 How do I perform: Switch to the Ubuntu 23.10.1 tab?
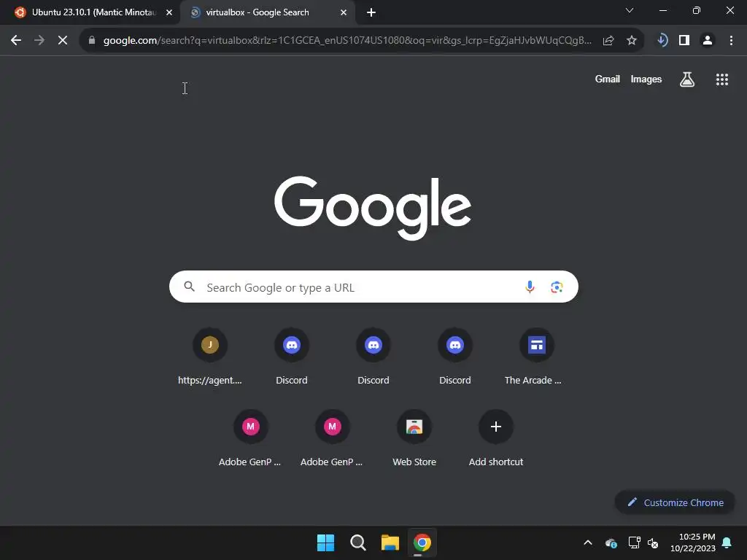point(90,12)
